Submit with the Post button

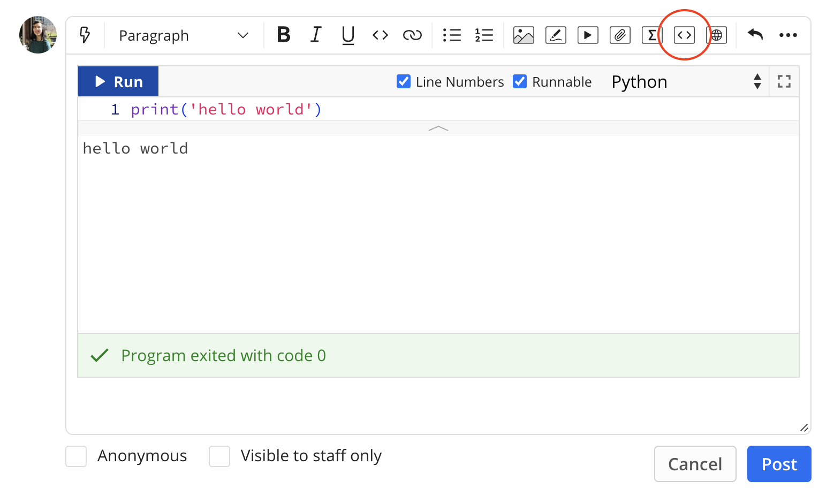(779, 464)
